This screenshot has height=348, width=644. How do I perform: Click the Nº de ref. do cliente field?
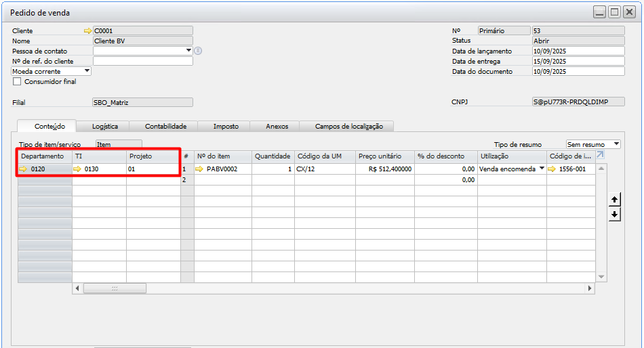142,61
